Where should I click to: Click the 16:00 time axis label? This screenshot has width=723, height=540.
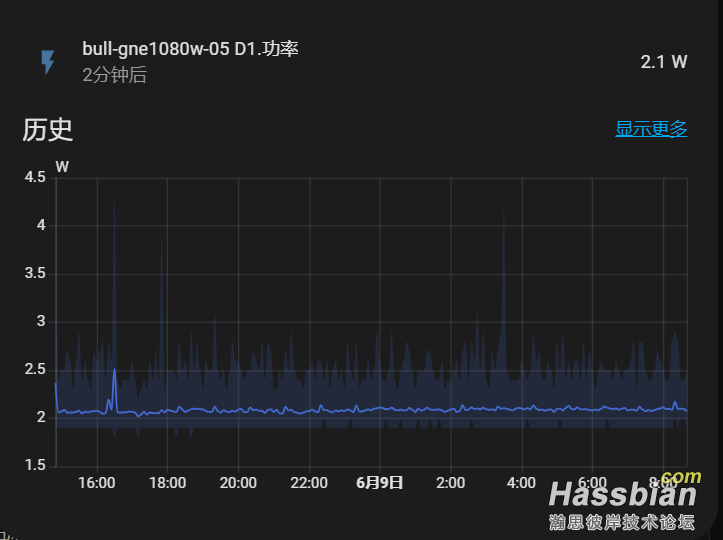click(96, 483)
